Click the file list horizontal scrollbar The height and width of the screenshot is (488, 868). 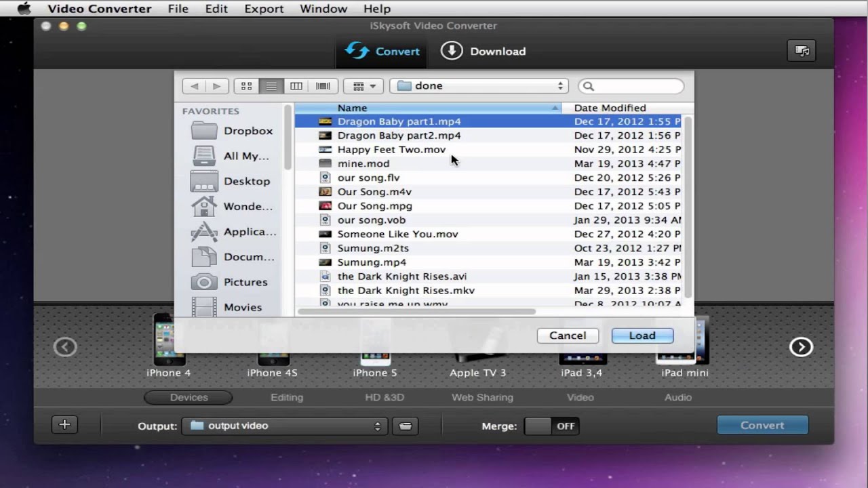point(416,312)
